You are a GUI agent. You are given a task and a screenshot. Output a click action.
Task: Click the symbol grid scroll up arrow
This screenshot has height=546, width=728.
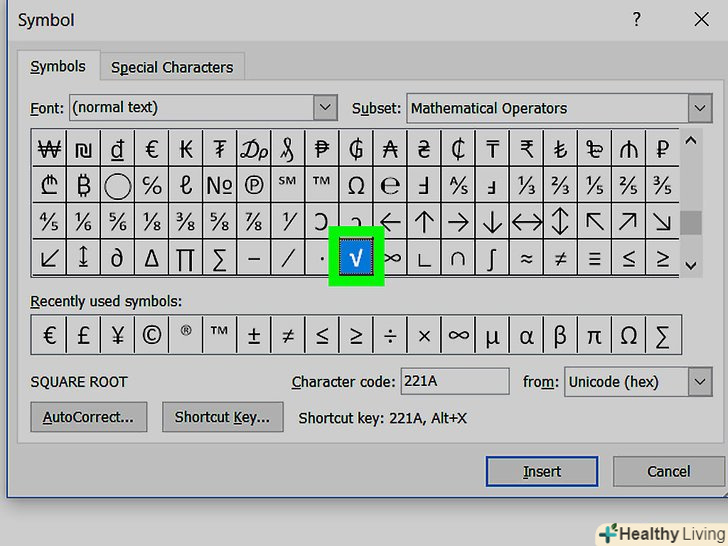[x=691, y=141]
